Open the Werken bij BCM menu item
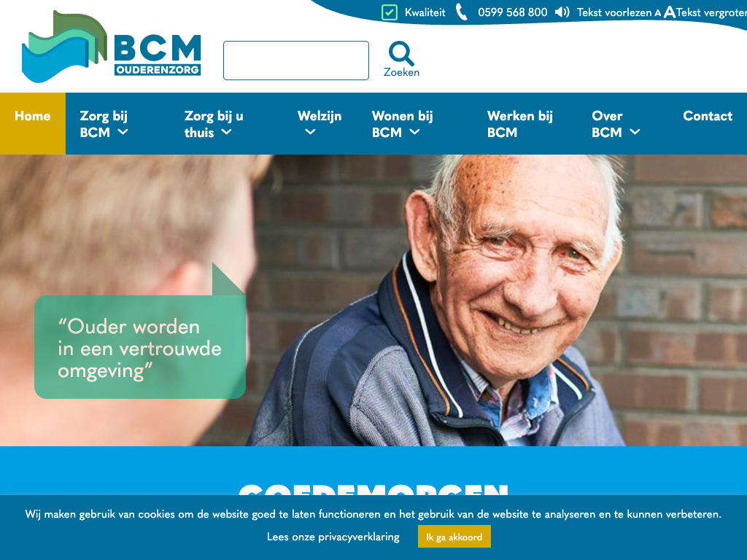Viewport: 747px width, 560px height. click(x=519, y=124)
